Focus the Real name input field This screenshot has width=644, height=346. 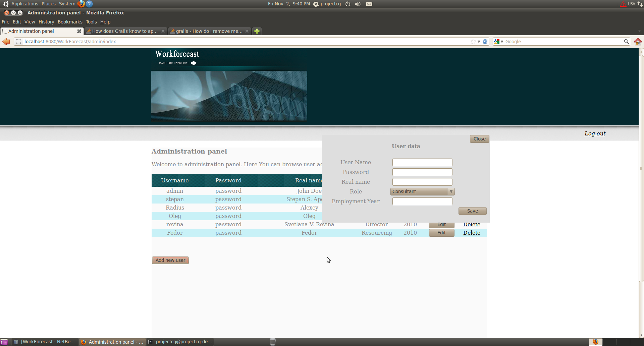[x=422, y=182]
